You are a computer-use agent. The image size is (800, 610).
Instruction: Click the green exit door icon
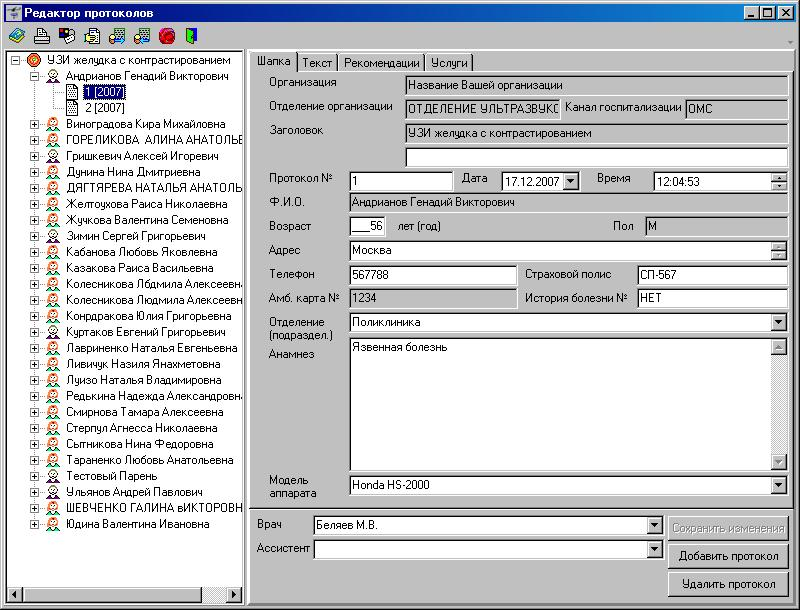click(x=190, y=36)
